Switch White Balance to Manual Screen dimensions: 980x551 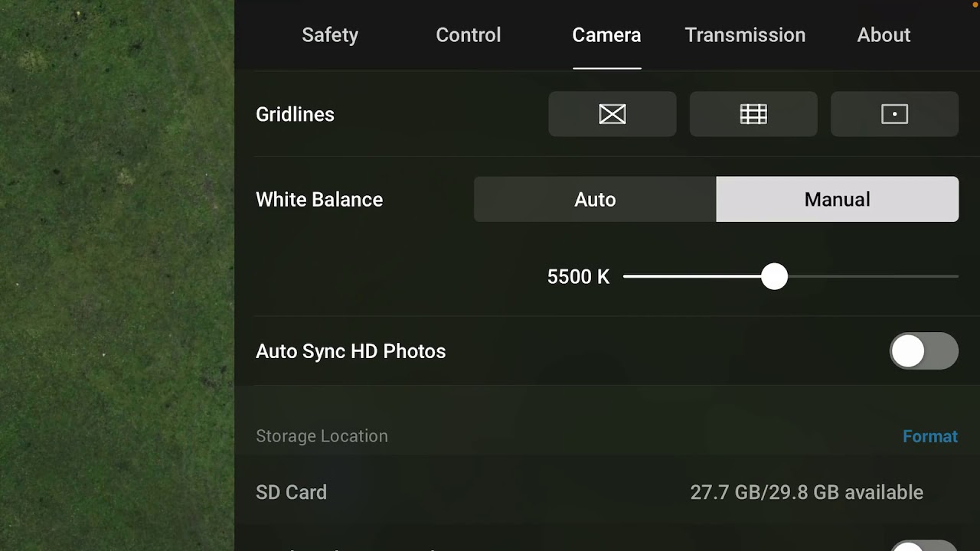pyautogui.click(x=837, y=199)
